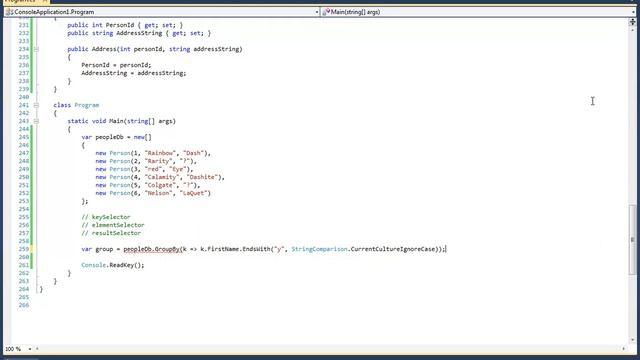Click the horizontal scrollbar right arrow
640x360 pixels.
tap(623, 349)
